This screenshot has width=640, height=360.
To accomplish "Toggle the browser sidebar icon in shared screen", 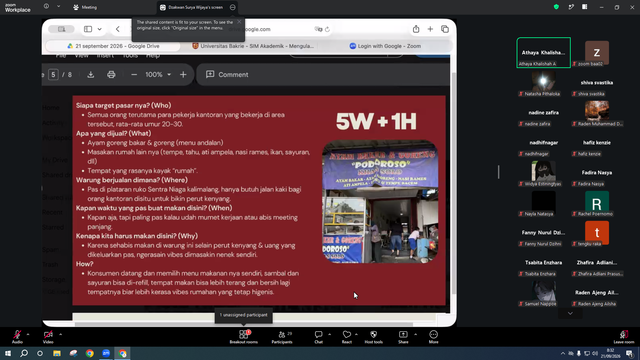I will click(x=88, y=29).
